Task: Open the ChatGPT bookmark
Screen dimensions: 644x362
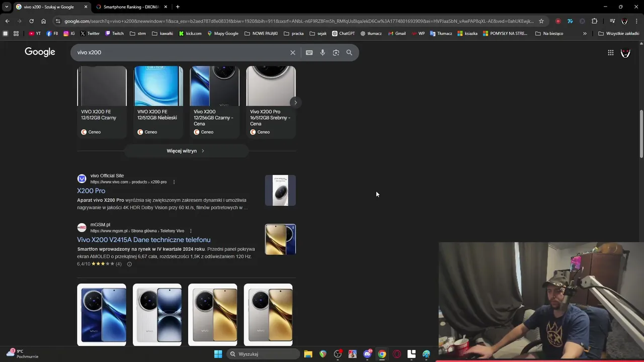Action: click(x=343, y=34)
